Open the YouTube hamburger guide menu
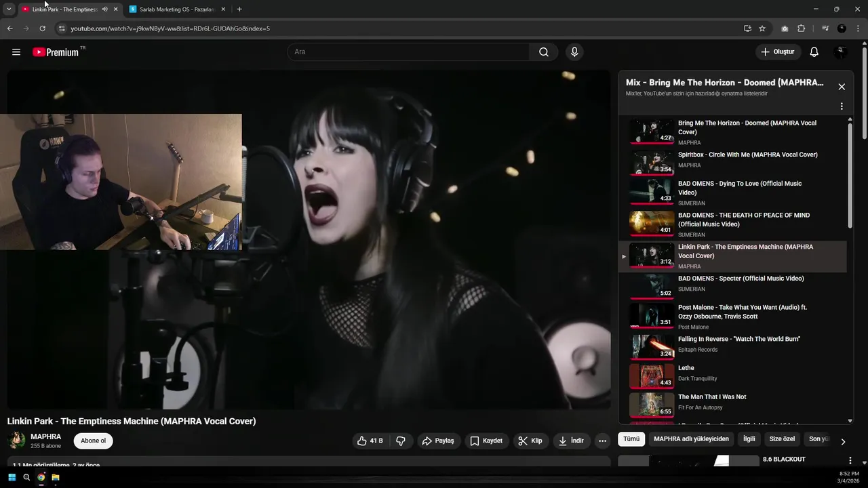This screenshot has height=488, width=868. [16, 52]
